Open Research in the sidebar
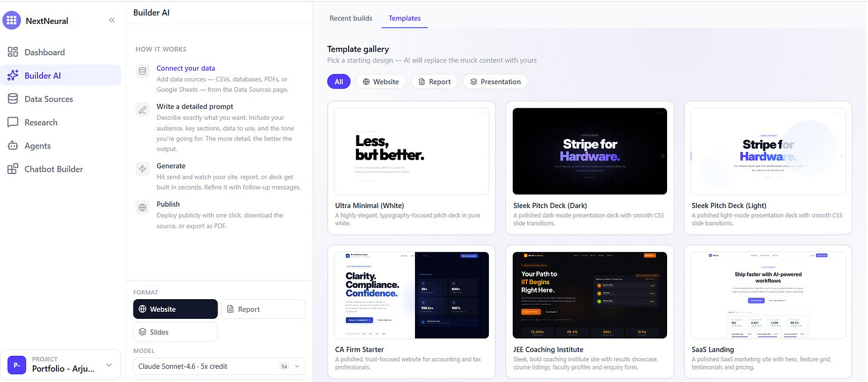868x382 pixels. [x=61, y=122]
